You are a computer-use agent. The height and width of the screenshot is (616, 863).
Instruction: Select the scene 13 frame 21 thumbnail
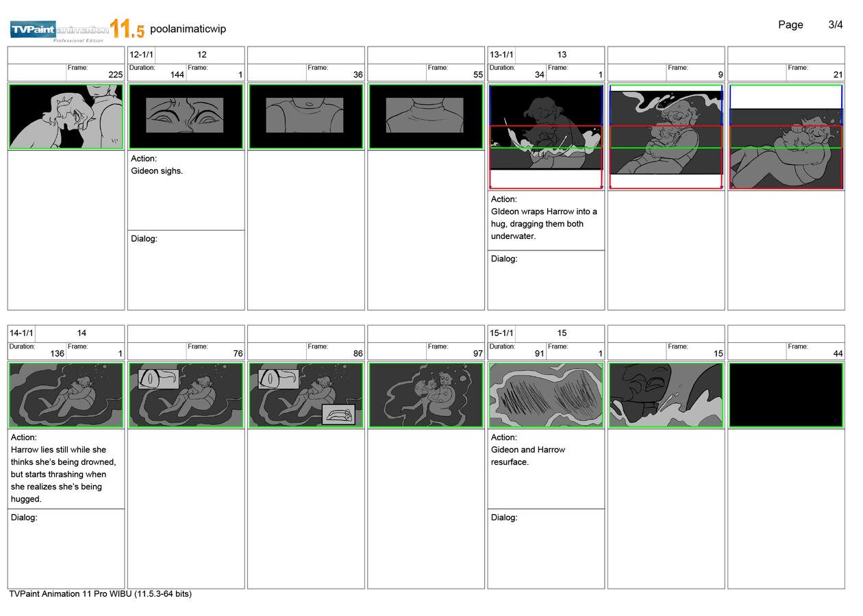tap(786, 137)
